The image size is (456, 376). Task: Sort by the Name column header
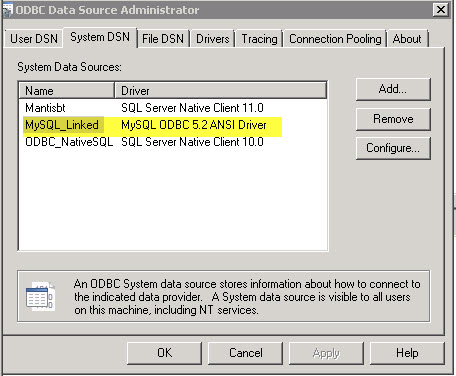point(66,90)
